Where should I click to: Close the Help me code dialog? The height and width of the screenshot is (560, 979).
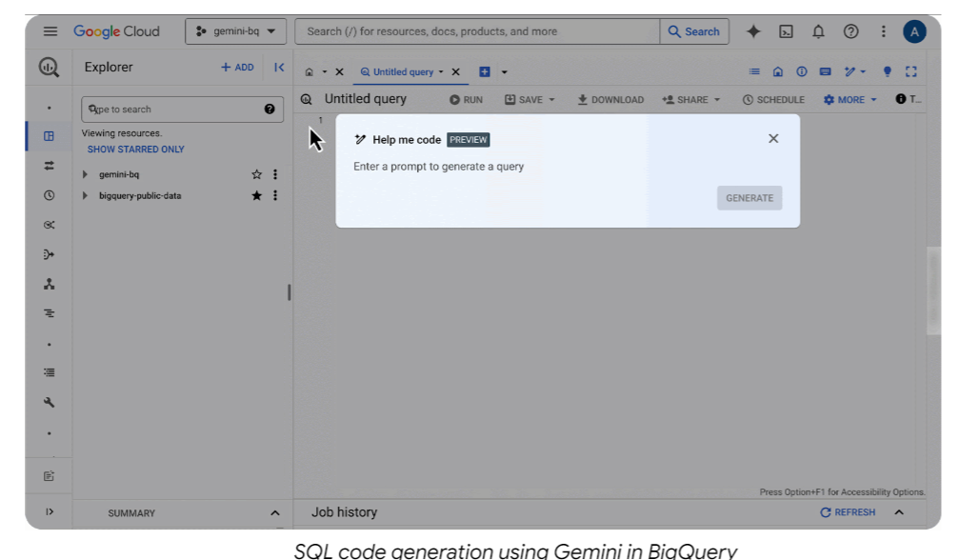click(x=773, y=139)
